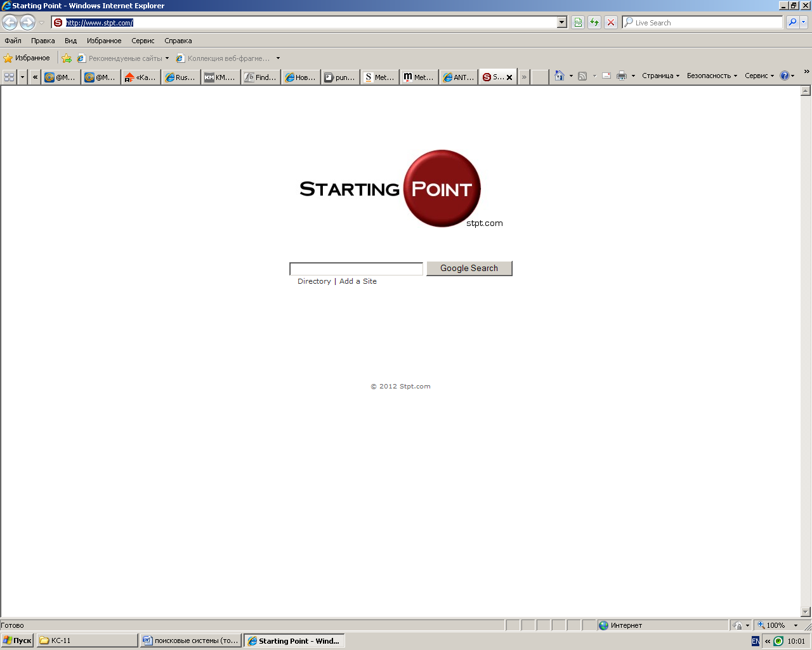
Task: Open Коллекция веб-фрагментов gallery link
Action: click(x=223, y=58)
